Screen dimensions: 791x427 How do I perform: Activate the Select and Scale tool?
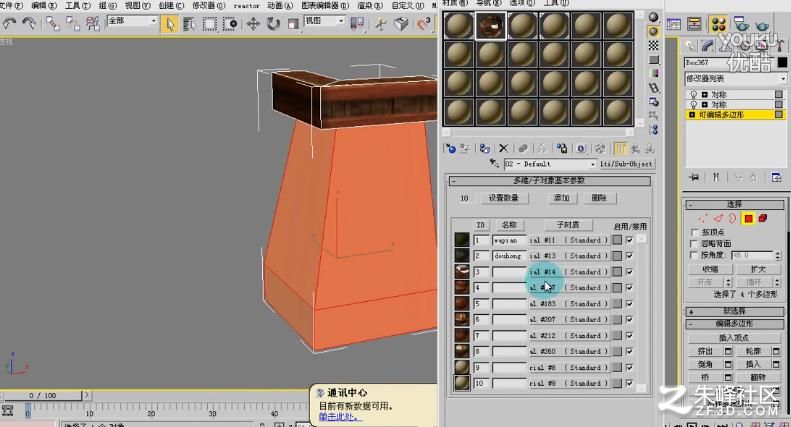click(x=293, y=24)
